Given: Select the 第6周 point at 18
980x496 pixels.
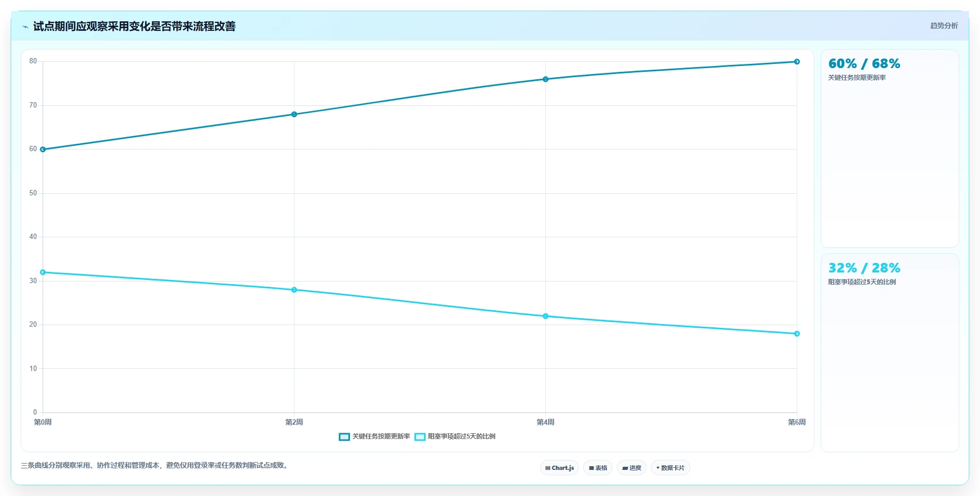Looking at the screenshot, I should coord(797,334).
